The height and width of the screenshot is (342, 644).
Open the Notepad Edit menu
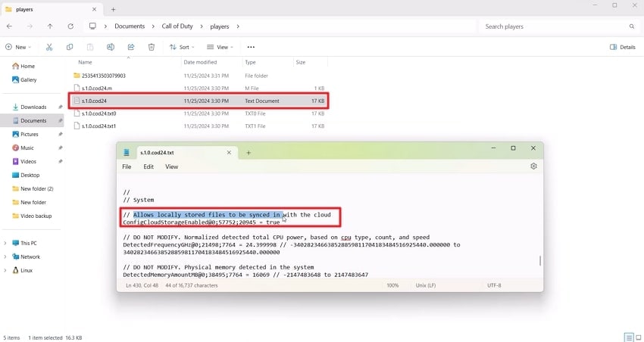coord(148,166)
